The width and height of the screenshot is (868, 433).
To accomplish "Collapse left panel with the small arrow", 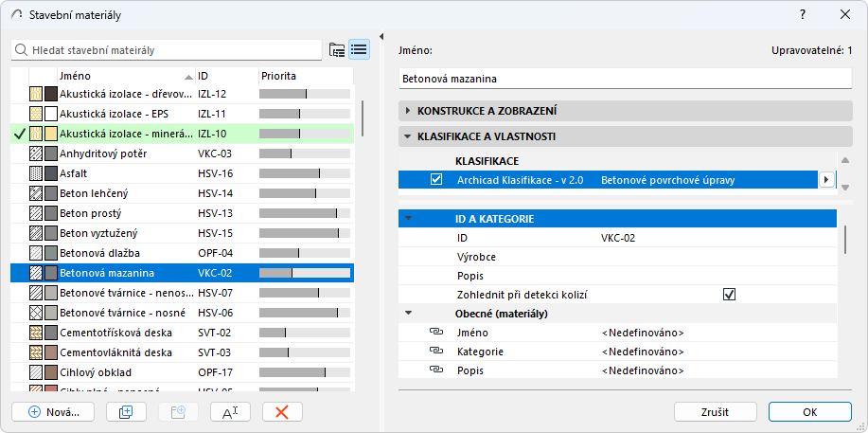I will point(381,38).
